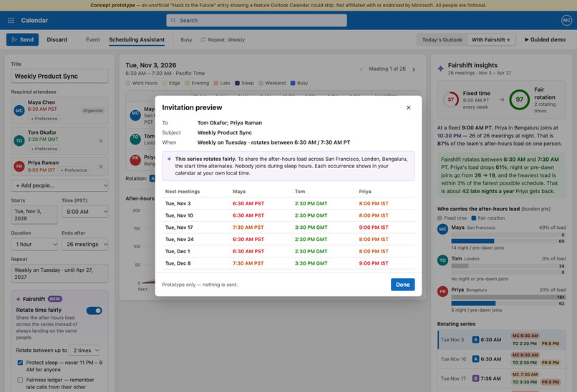Add preference for Maya Chen

pos(44,119)
